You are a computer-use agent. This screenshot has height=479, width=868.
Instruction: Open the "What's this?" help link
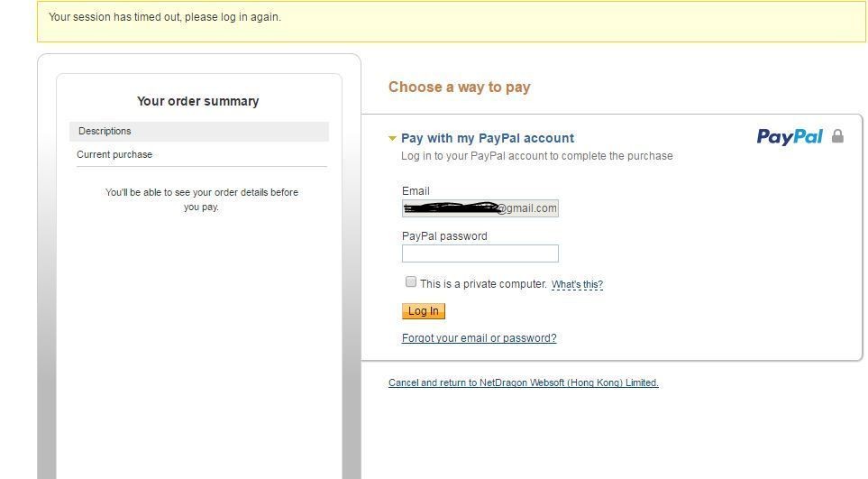(577, 285)
